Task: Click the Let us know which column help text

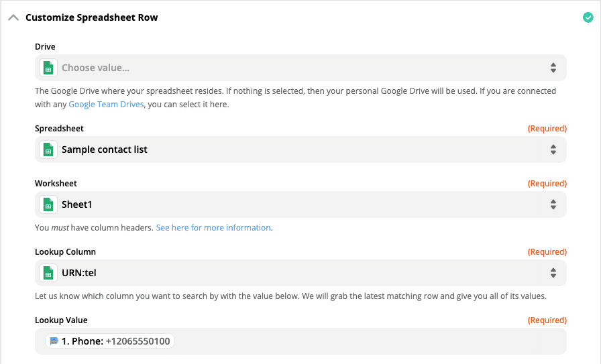Action: [290, 296]
